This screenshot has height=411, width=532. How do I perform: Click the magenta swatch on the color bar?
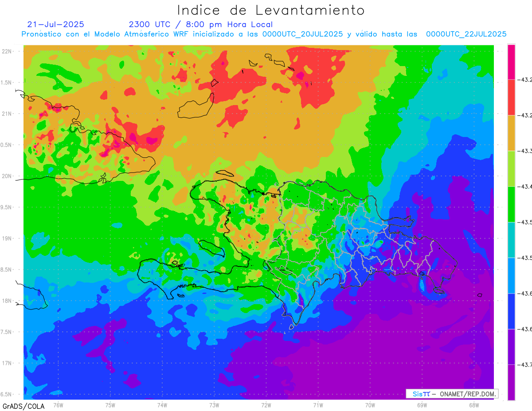(x=511, y=62)
